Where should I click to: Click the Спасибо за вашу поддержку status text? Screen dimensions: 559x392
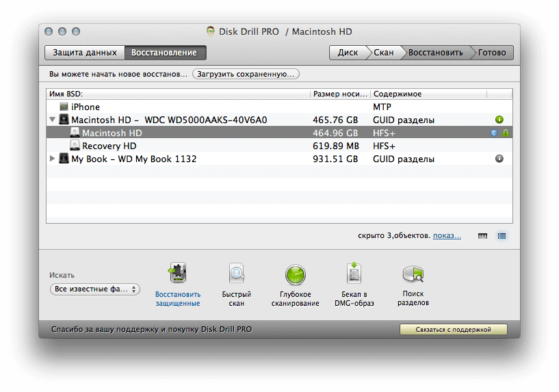[x=151, y=329]
